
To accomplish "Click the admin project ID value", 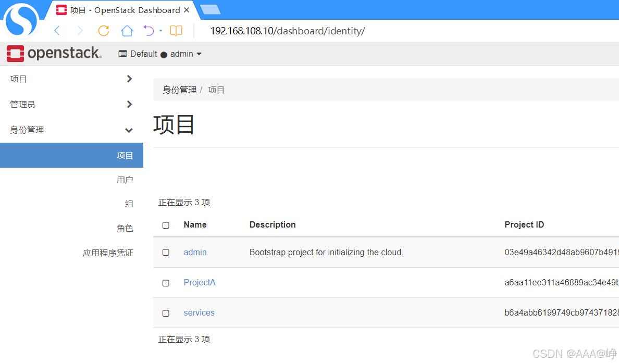I will point(561,253).
